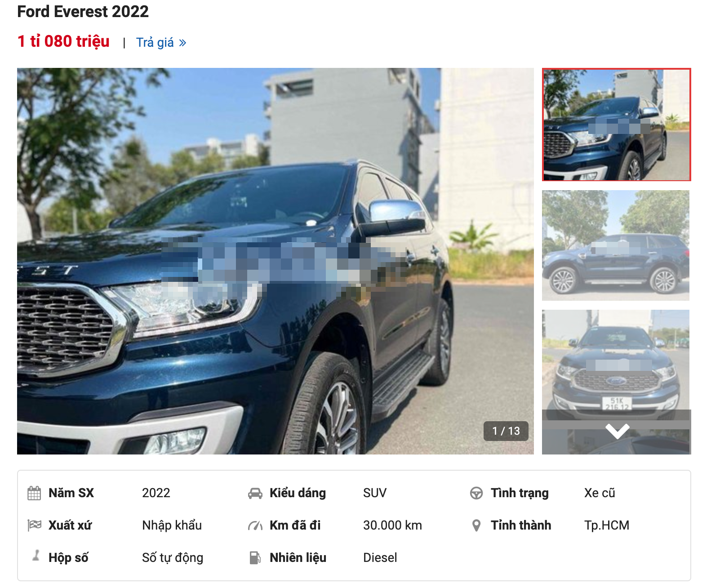Image resolution: width=711 pixels, height=588 pixels.
Task: Open the Trả giá link
Action: pos(155,42)
